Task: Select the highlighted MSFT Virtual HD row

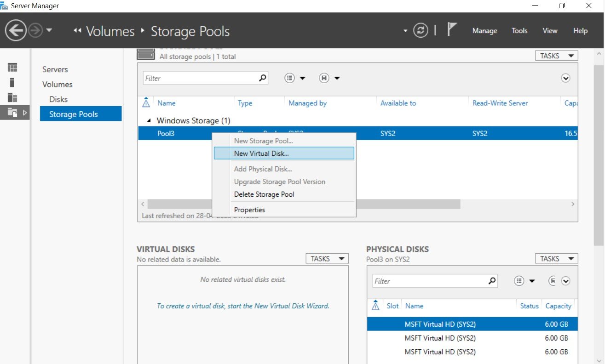Action: 472,324
